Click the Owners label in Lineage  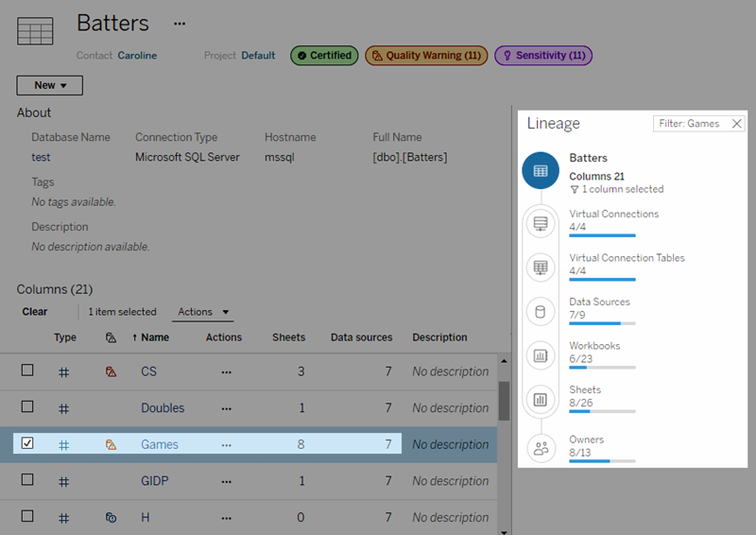pos(586,440)
